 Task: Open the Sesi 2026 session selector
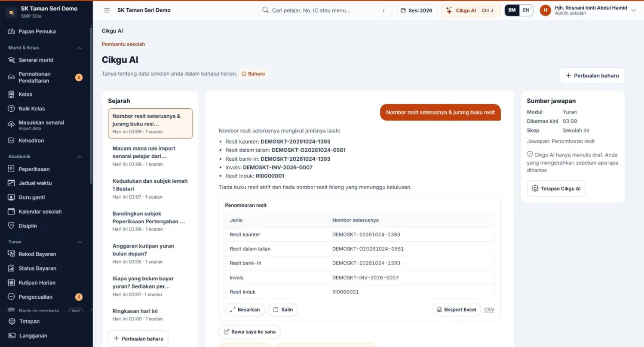click(x=417, y=10)
